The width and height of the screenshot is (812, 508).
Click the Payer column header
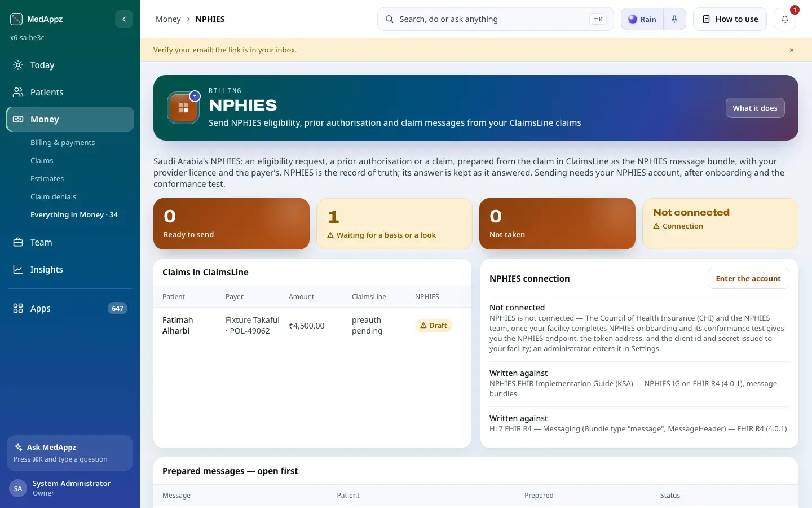point(235,296)
